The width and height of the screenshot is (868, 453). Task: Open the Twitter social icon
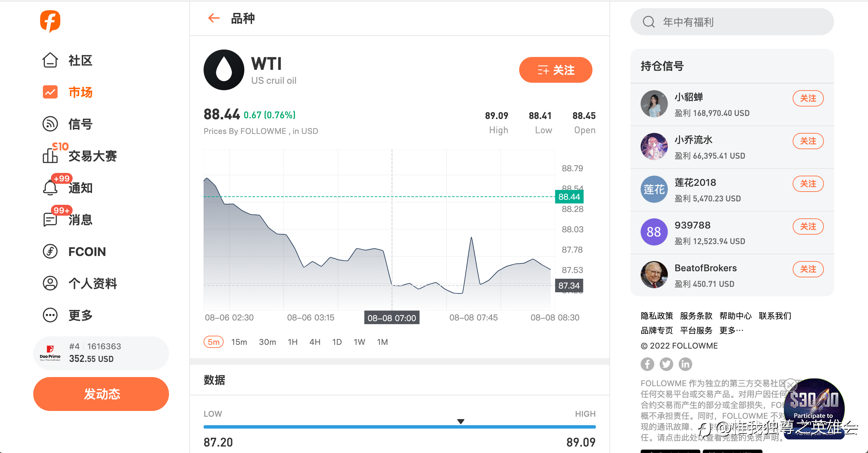pyautogui.click(x=666, y=364)
